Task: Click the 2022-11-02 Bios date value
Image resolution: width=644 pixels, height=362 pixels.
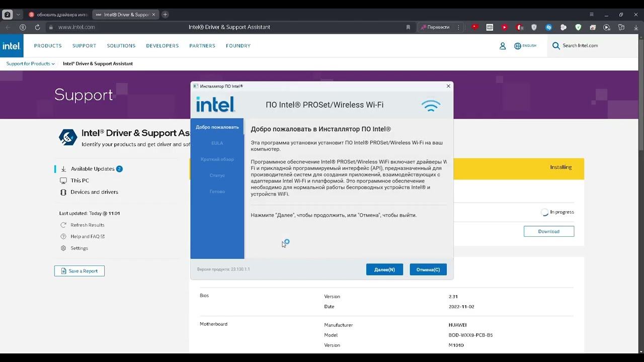Action: (x=461, y=307)
